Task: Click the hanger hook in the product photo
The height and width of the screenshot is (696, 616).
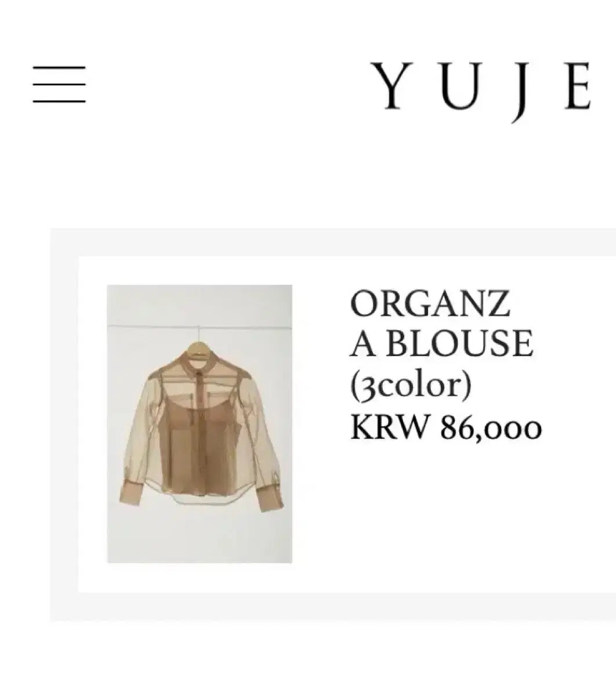Action: pyautogui.click(x=199, y=333)
